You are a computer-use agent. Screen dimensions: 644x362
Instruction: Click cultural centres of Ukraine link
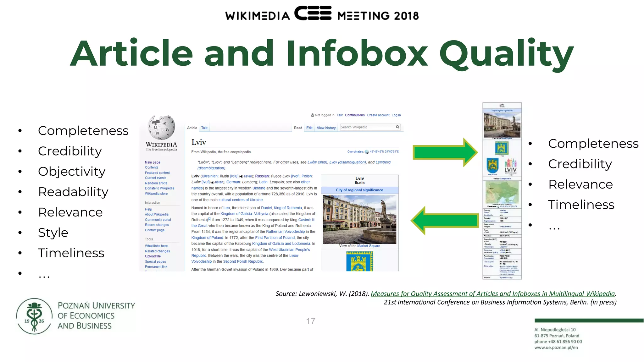pos(241,200)
